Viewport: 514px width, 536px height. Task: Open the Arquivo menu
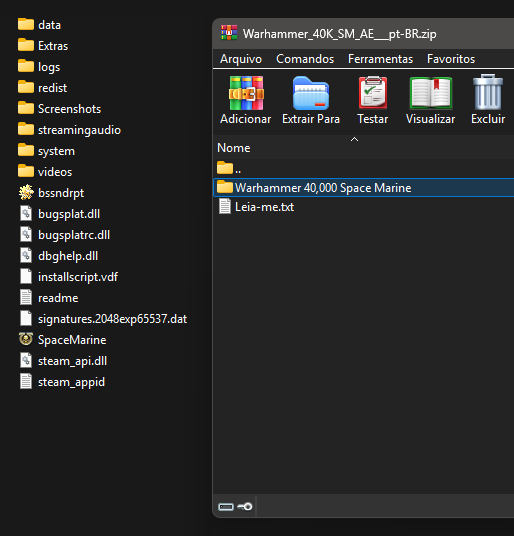point(241,59)
